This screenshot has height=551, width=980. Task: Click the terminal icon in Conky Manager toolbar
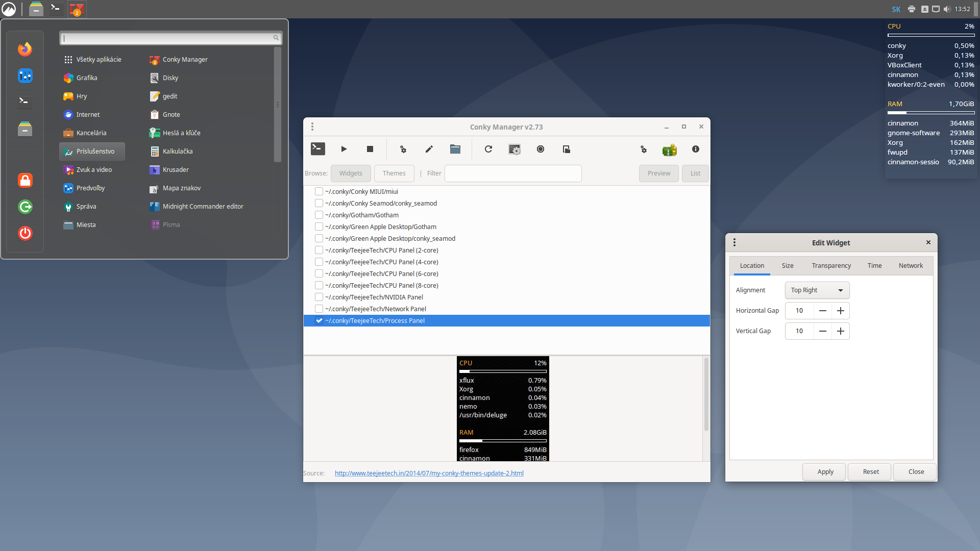click(317, 149)
